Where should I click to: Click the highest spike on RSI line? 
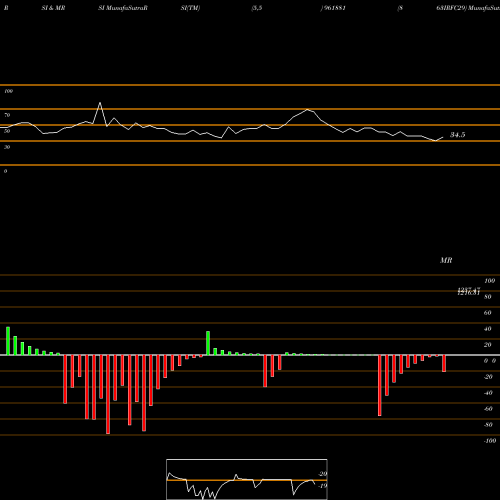[100, 103]
